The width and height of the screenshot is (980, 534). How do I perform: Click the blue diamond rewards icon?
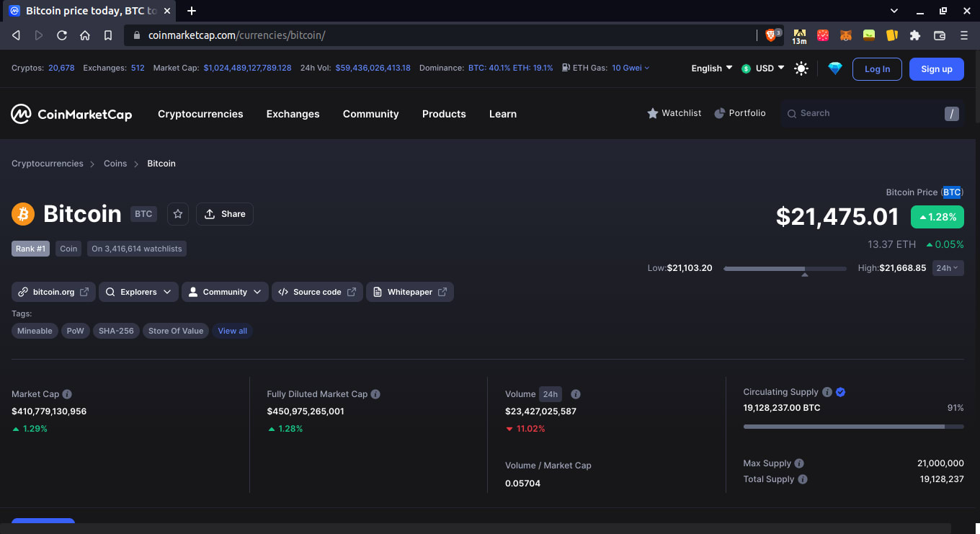[835, 68]
